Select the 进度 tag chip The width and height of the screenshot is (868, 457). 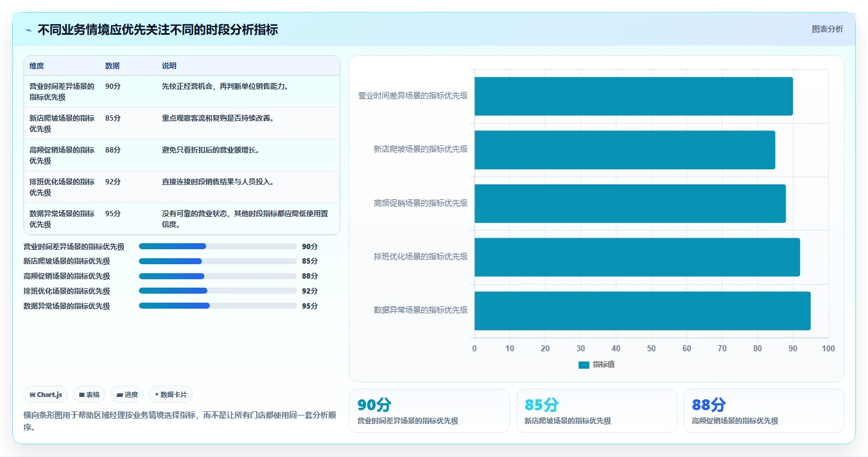127,395
